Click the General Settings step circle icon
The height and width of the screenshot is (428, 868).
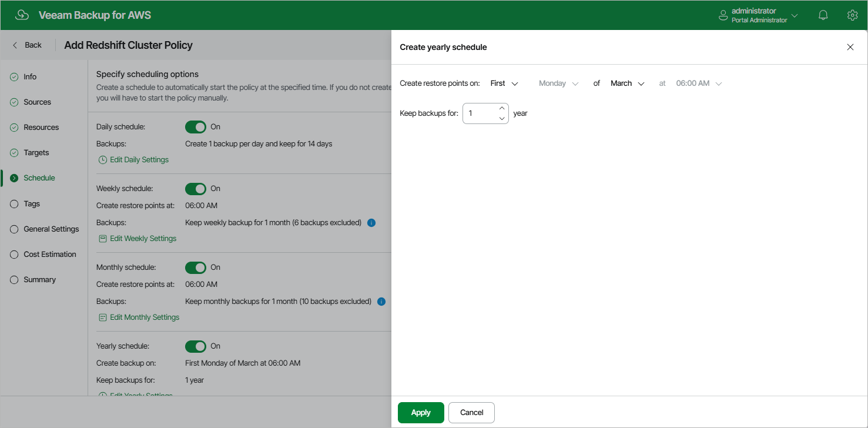coord(15,229)
